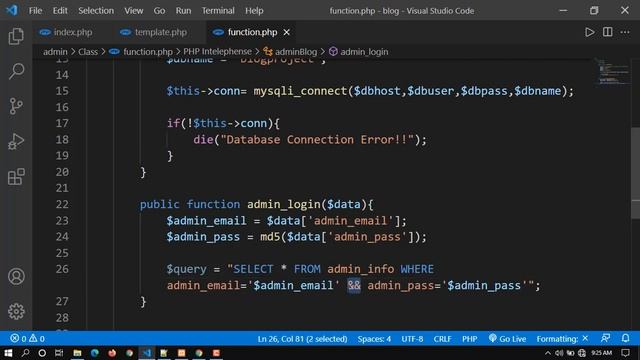Screen dimensions: 640x360
Task: Open Windows taskbar search
Action: click(25, 353)
